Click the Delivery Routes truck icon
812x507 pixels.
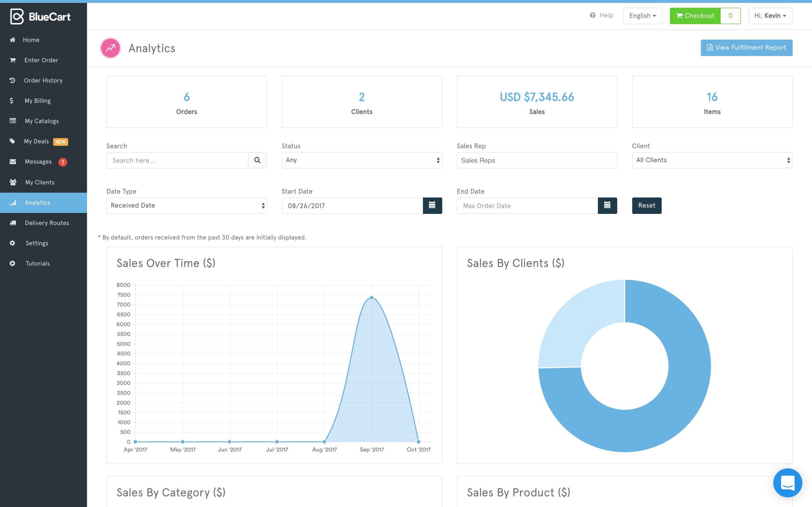coord(12,223)
